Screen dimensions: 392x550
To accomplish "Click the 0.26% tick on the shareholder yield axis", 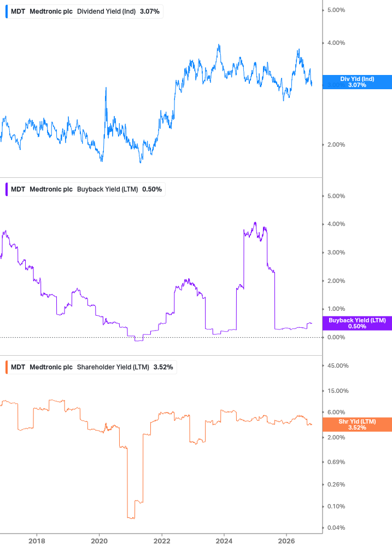I will pos(336,484).
